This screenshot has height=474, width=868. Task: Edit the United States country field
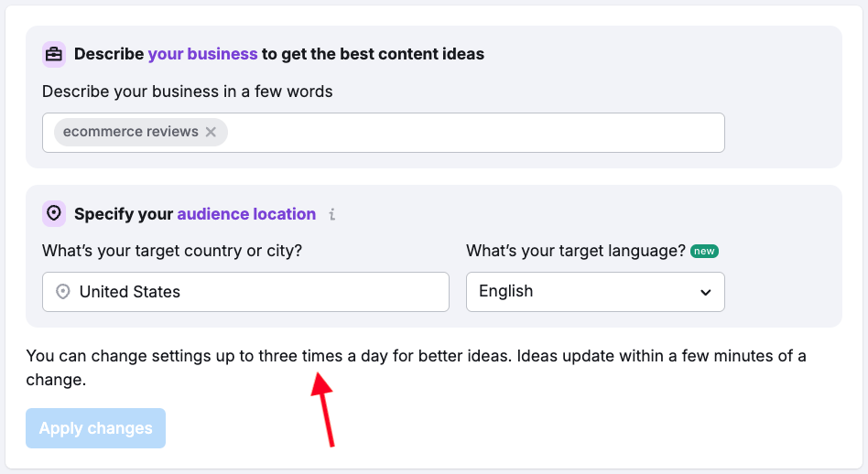click(x=245, y=292)
